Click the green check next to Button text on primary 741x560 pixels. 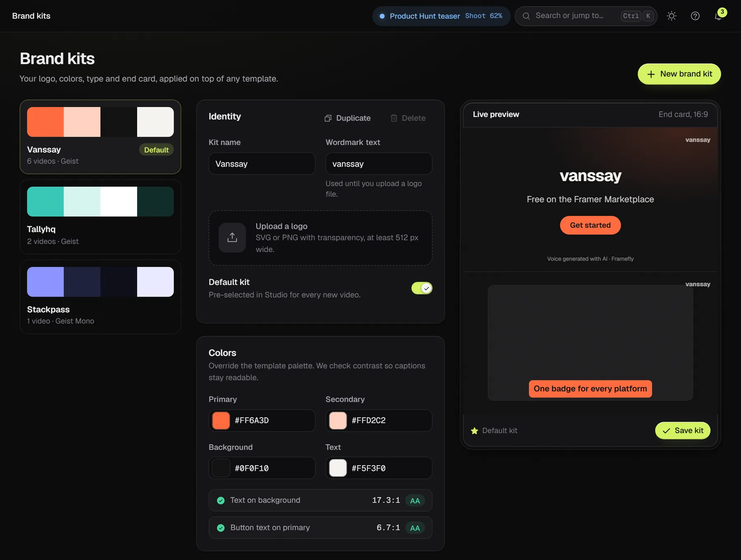pyautogui.click(x=221, y=528)
